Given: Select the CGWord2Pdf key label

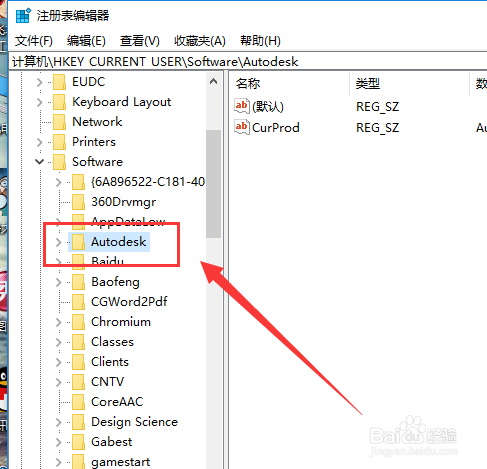Looking at the screenshot, I should (129, 302).
